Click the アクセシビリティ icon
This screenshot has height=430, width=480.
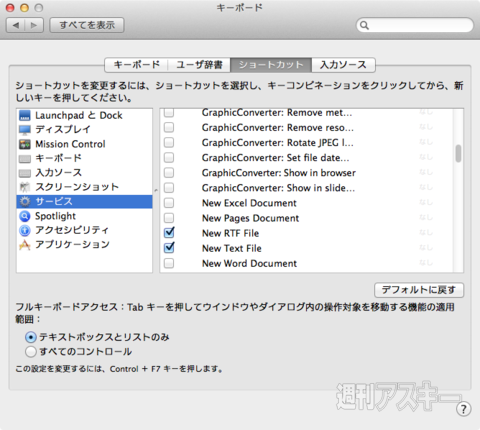pyautogui.click(x=25, y=230)
